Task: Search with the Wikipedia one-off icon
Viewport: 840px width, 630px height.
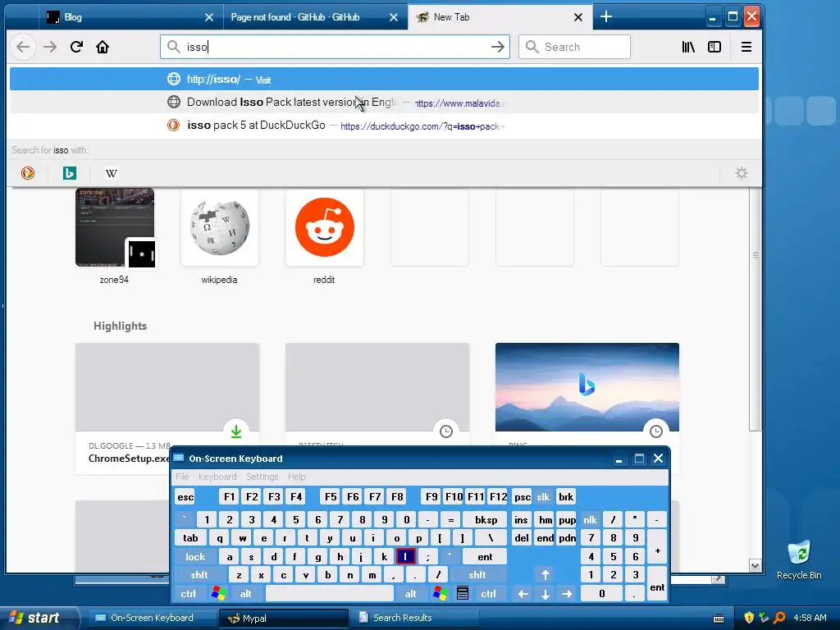Action: [x=111, y=173]
